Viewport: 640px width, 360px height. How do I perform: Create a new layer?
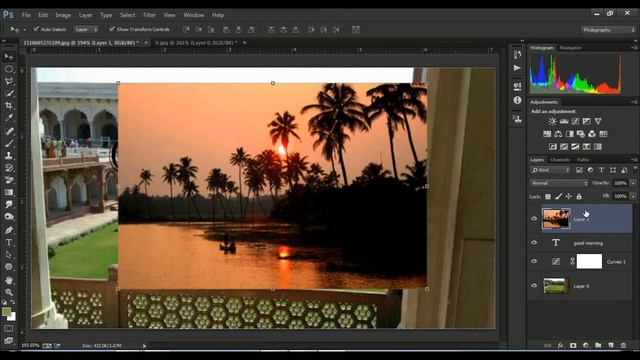(x=611, y=345)
